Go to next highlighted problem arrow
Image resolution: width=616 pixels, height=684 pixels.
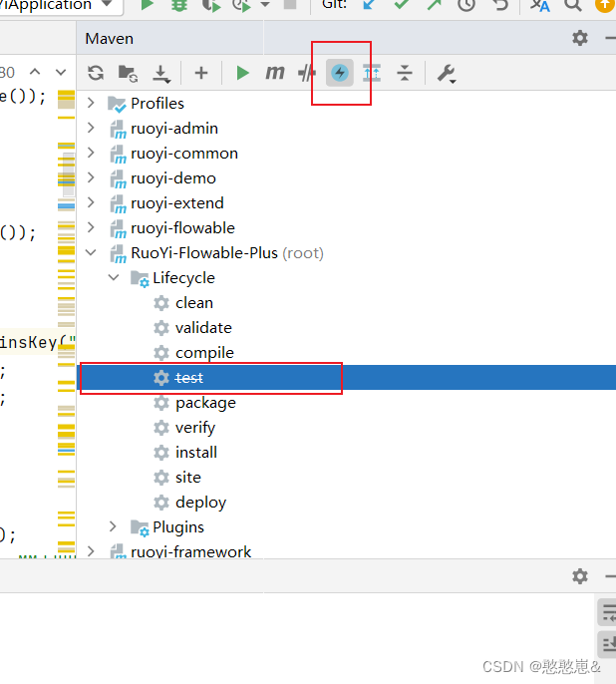pyautogui.click(x=61, y=72)
